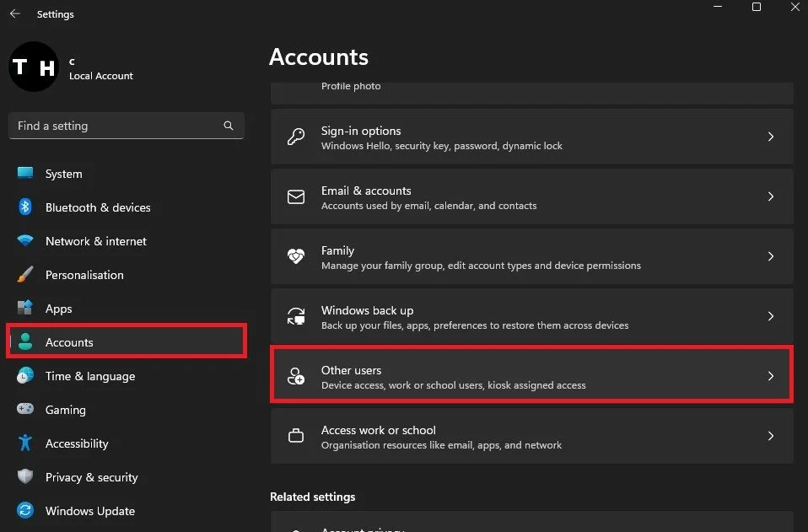This screenshot has height=532, width=808.
Task: Click the Find a setting search box
Action: coord(118,126)
